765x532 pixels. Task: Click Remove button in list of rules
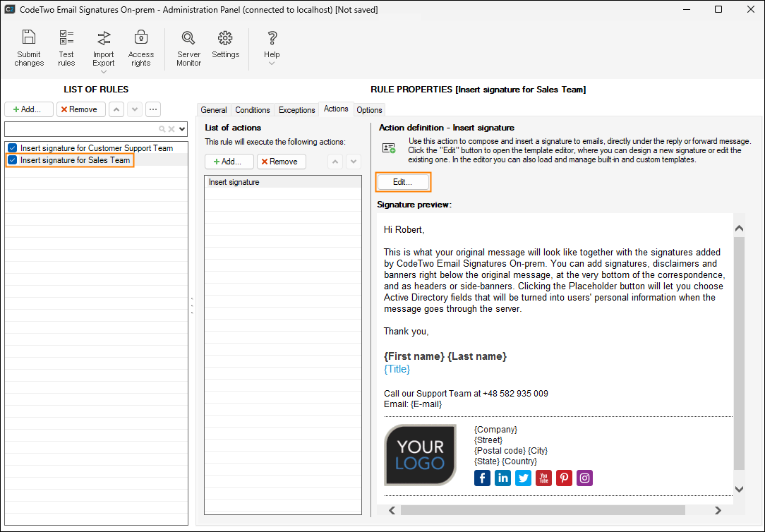[x=81, y=109]
